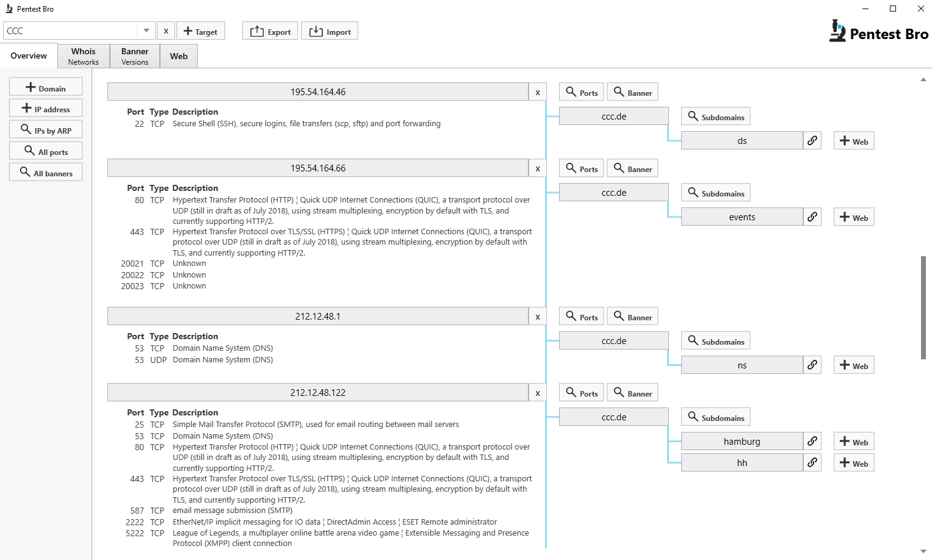Viewport: 932px width, 560px height.
Task: Select the ds subdomain box
Action: tap(742, 140)
